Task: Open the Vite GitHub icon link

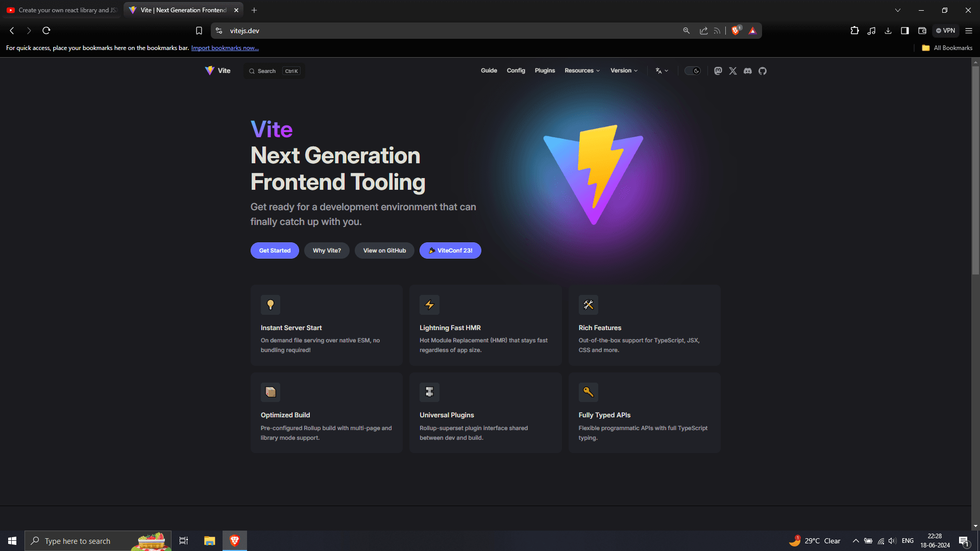Action: point(763,71)
